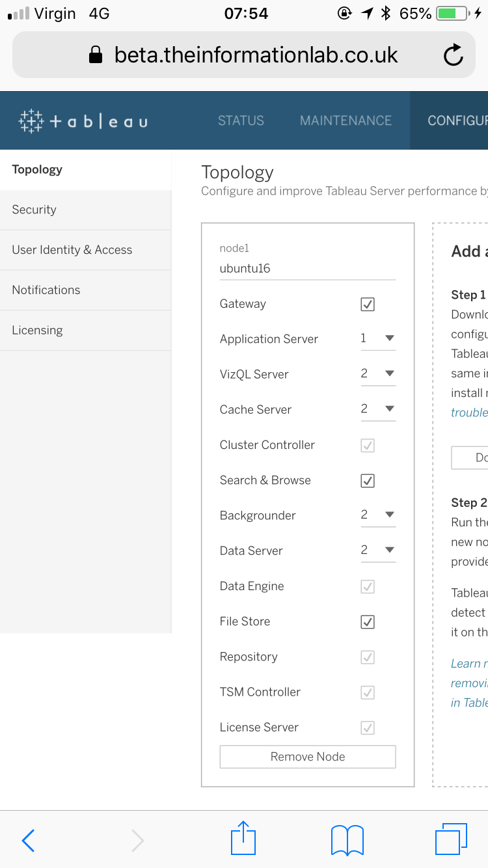Image resolution: width=488 pixels, height=868 pixels.
Task: Open Backgrounder count dropdown
Action: click(378, 515)
